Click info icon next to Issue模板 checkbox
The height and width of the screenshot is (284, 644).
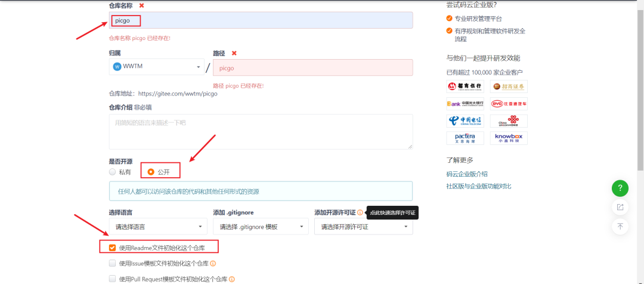tap(213, 264)
